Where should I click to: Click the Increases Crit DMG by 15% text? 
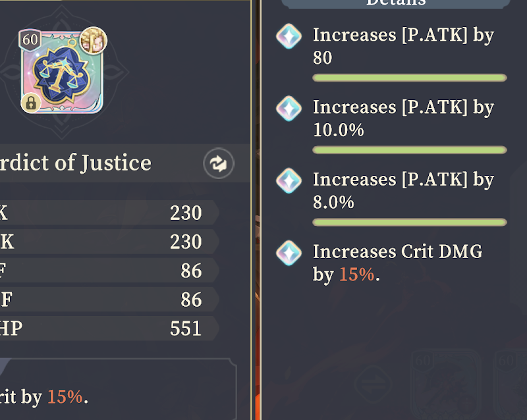tap(398, 263)
